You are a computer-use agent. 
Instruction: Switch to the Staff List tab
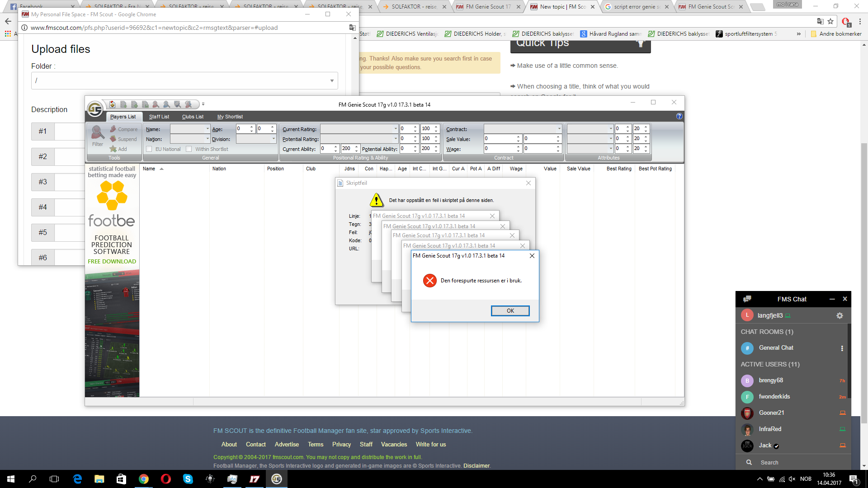pyautogui.click(x=159, y=117)
